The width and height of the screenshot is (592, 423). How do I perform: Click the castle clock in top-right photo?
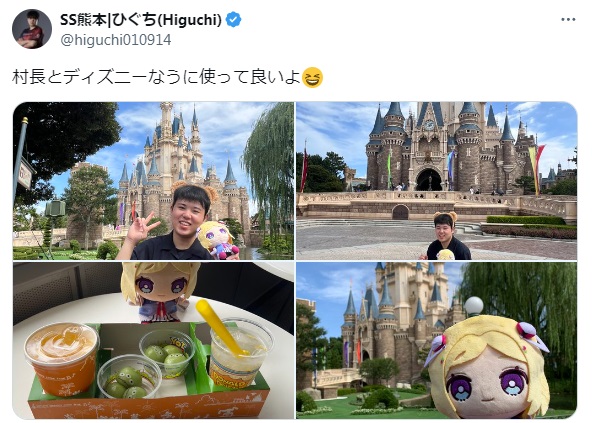point(429,125)
